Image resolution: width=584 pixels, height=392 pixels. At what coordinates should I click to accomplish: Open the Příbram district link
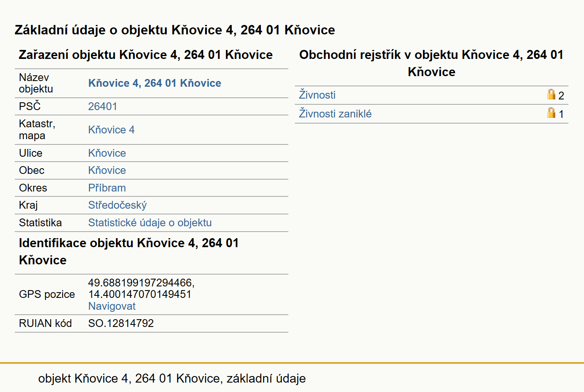pos(107,188)
